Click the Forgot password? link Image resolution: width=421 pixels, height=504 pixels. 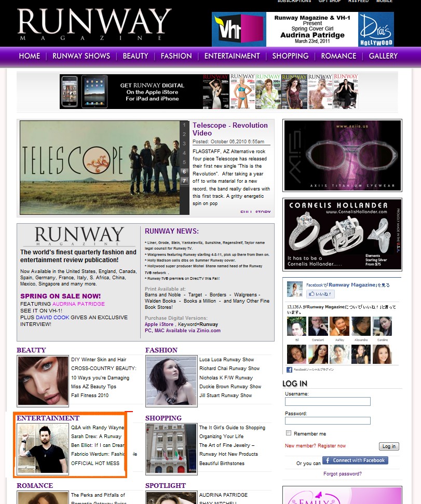tap(343, 474)
